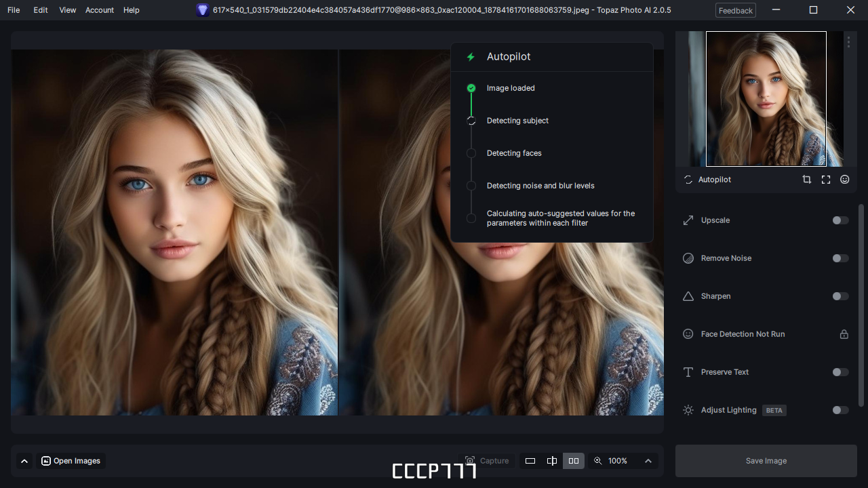
Task: Click the Open Images button
Action: [71, 461]
